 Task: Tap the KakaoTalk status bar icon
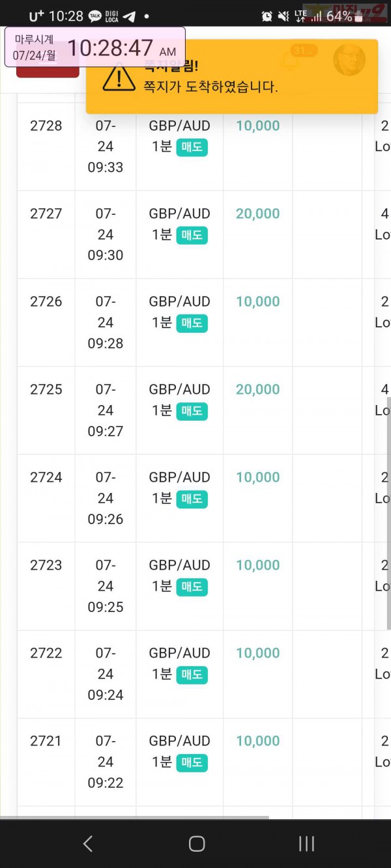95,16
